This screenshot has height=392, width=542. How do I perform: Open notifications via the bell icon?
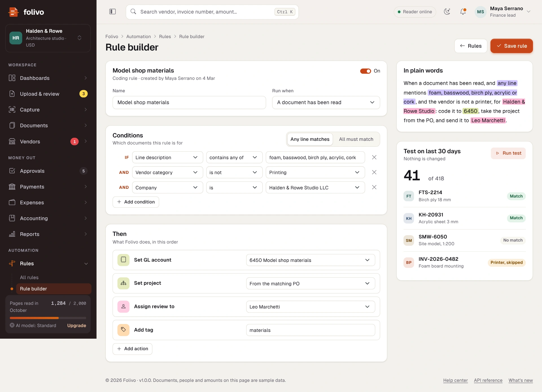click(x=463, y=12)
